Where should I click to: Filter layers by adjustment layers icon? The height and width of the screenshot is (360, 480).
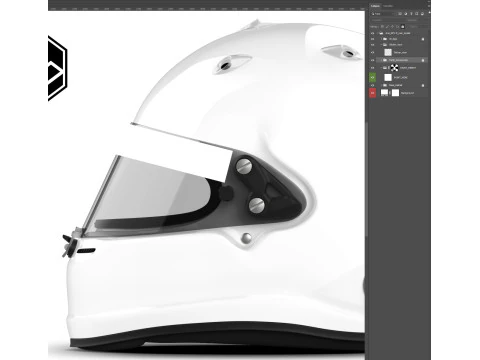(x=406, y=14)
